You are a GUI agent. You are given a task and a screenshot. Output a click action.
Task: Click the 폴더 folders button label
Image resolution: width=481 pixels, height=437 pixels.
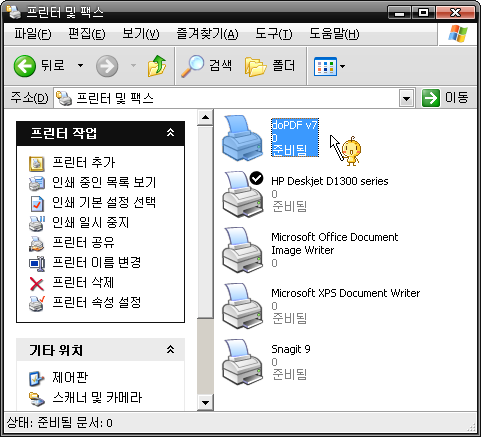click(284, 65)
